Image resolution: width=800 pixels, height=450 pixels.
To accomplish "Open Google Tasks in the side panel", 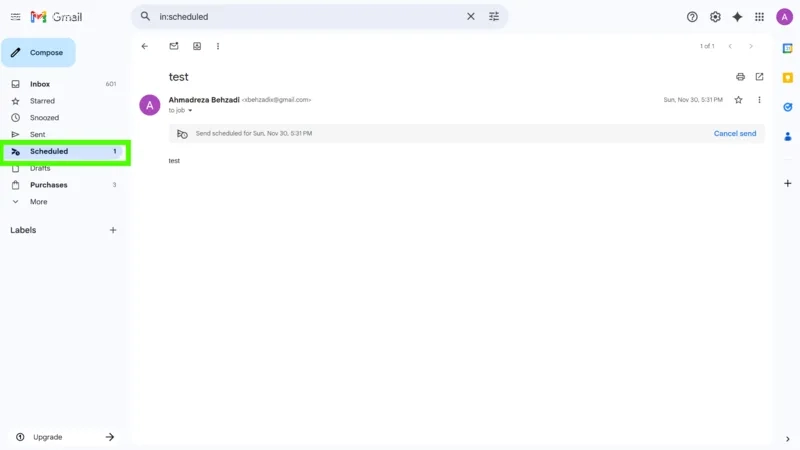I will tap(787, 107).
